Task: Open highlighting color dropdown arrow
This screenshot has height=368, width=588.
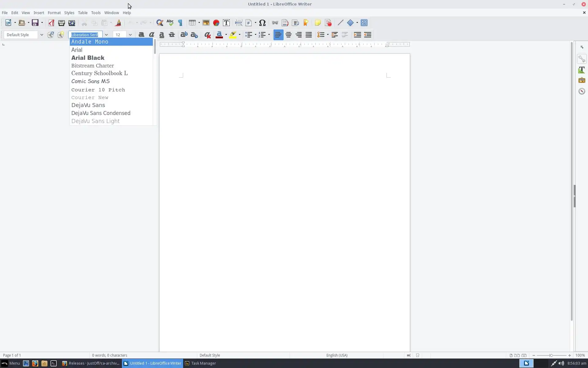Action: (239, 35)
